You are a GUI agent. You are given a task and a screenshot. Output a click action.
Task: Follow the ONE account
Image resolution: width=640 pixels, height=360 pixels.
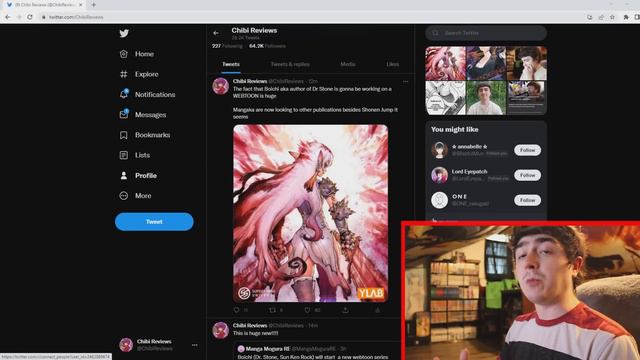point(527,200)
